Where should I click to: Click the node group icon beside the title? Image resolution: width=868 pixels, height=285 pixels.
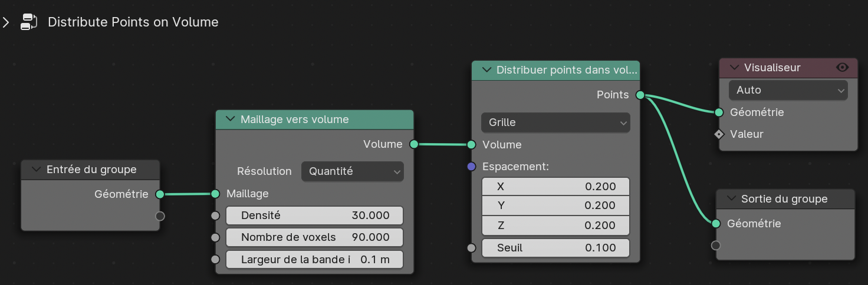[28, 22]
